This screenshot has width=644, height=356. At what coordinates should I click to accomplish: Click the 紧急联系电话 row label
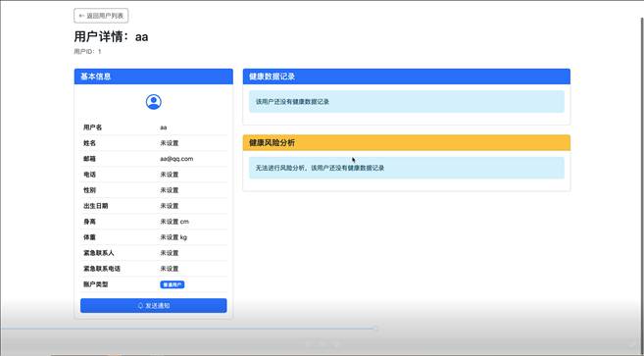pos(102,269)
